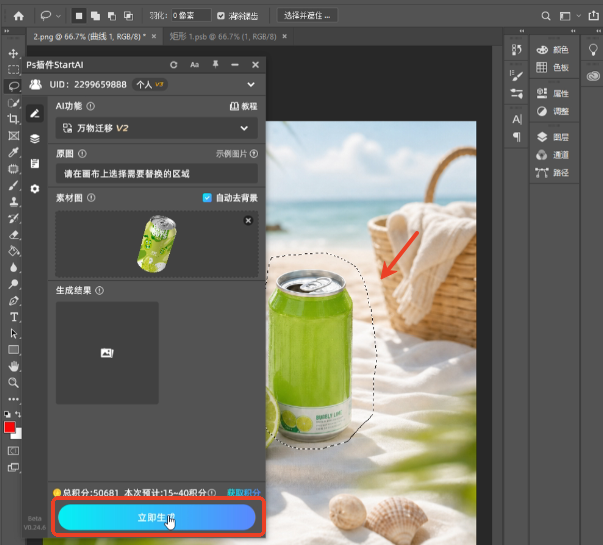
Task: Click the 立即生成 generate button
Action: [157, 517]
